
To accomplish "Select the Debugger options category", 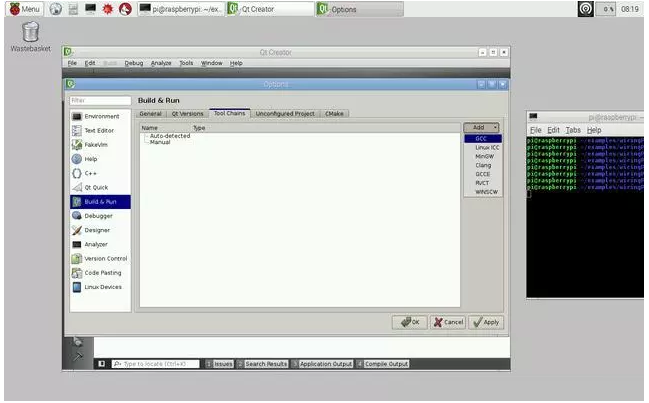I will [98, 215].
